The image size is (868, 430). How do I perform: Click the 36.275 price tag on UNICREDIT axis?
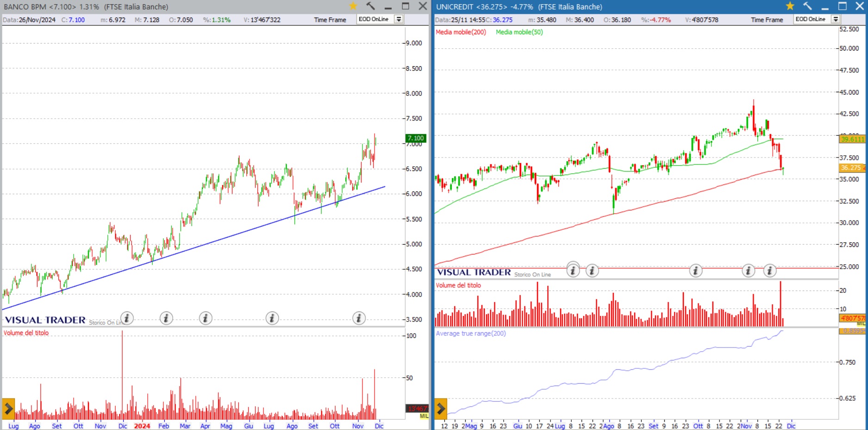click(852, 168)
